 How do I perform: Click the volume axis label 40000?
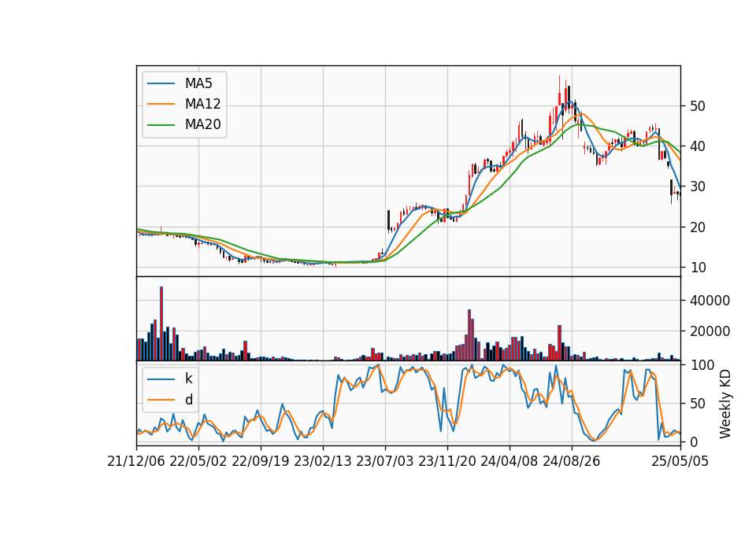click(710, 301)
